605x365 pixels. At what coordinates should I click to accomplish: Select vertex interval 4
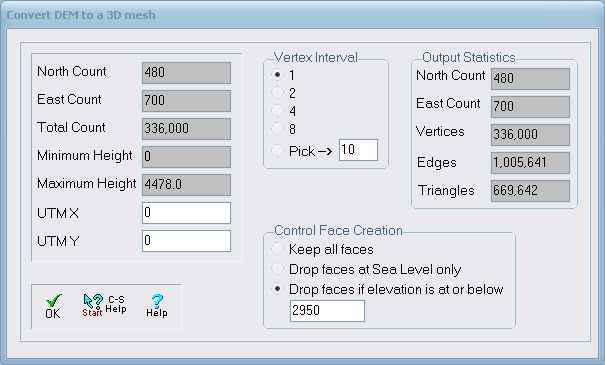277,111
